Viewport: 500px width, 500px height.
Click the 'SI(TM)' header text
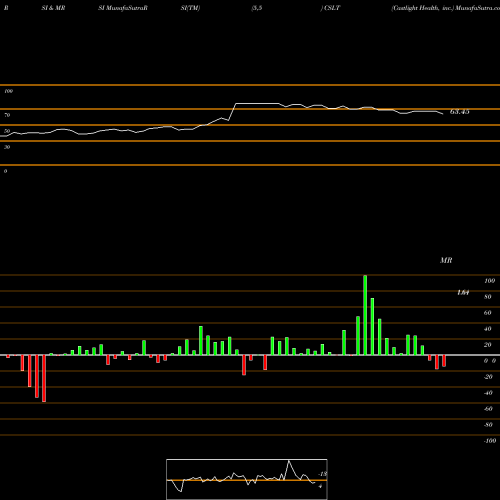190,8
